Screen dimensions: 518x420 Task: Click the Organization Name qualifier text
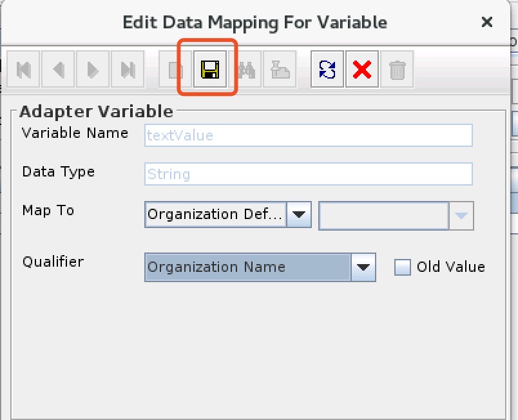click(216, 267)
